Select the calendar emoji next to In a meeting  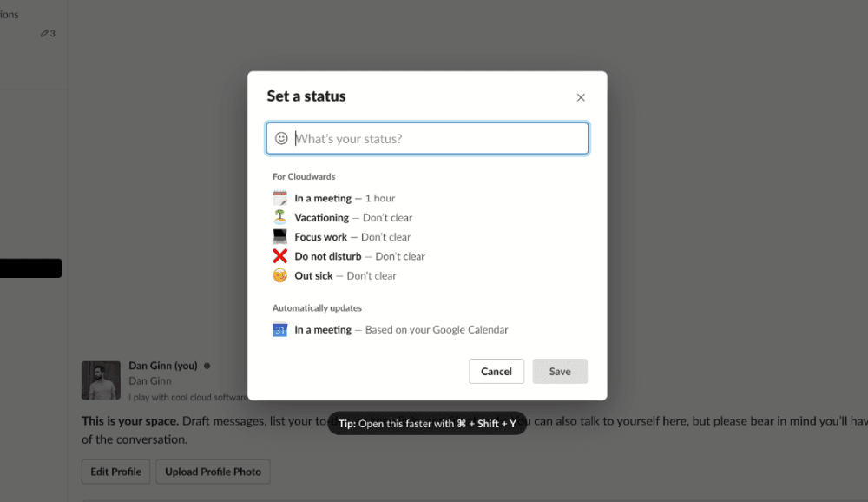pyautogui.click(x=279, y=197)
